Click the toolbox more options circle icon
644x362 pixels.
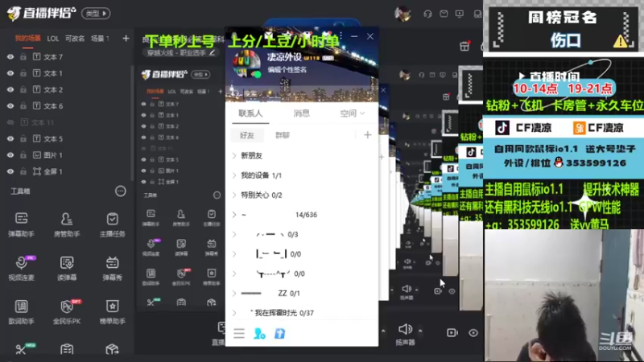pos(120,191)
